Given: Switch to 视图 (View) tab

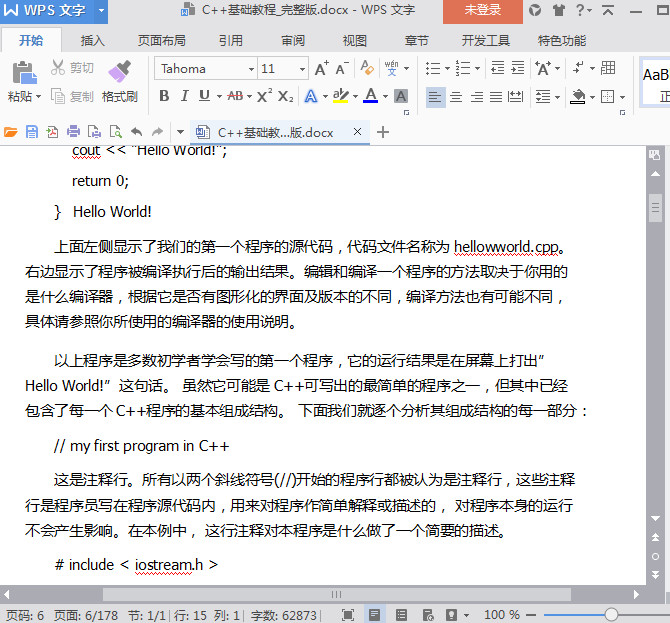Looking at the screenshot, I should pyautogui.click(x=355, y=41).
